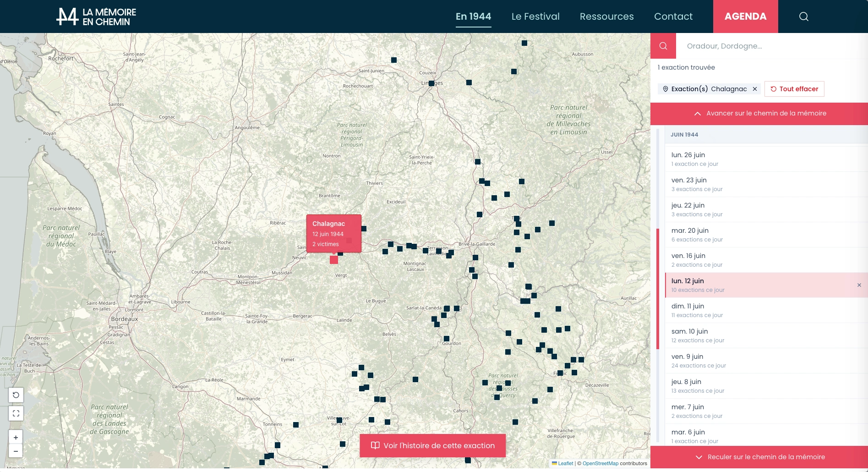
Task: Click the location pin icon in filter tag
Action: [666, 89]
